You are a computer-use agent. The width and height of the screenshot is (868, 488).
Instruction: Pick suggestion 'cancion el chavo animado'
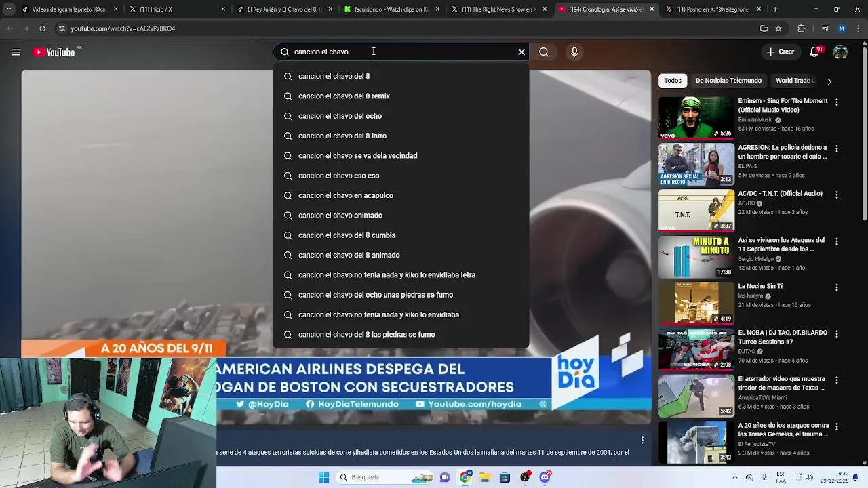tap(401, 216)
